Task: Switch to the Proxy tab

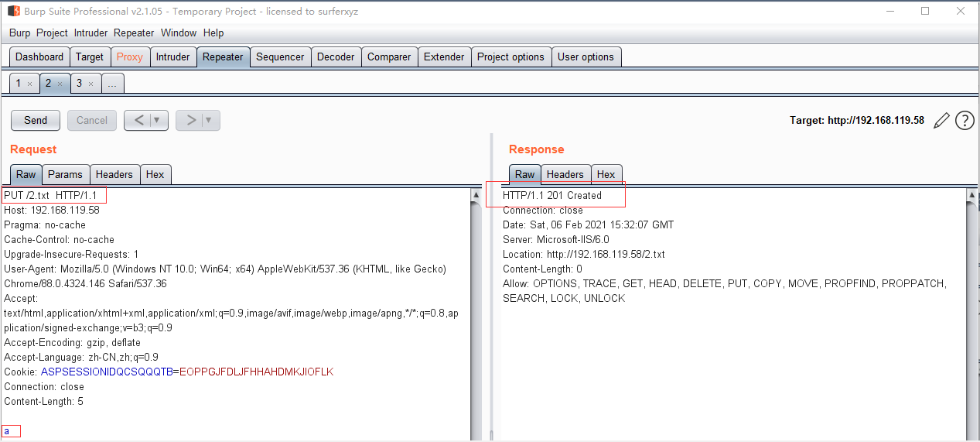Action: [130, 57]
